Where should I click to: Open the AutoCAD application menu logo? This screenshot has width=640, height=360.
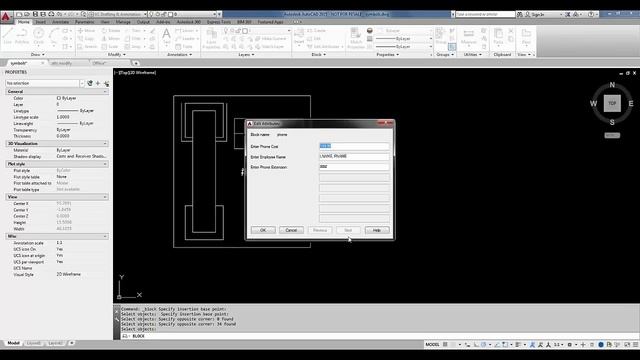(x=6, y=16)
